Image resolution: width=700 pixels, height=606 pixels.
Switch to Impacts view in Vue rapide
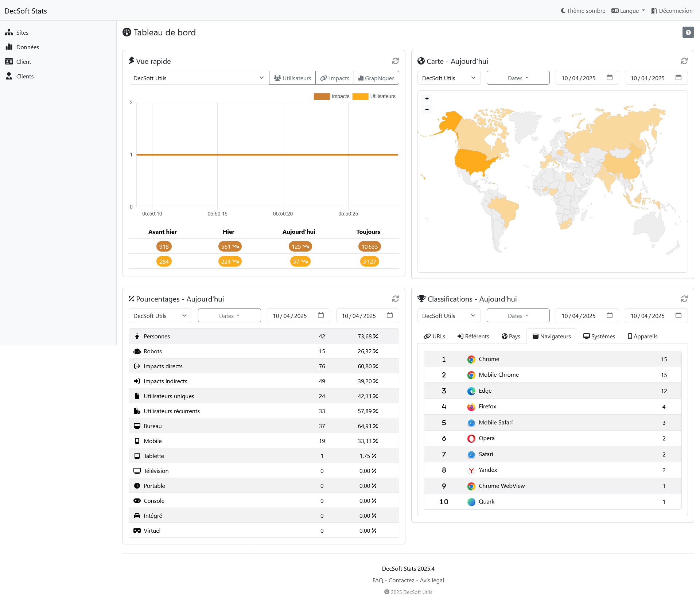335,78
